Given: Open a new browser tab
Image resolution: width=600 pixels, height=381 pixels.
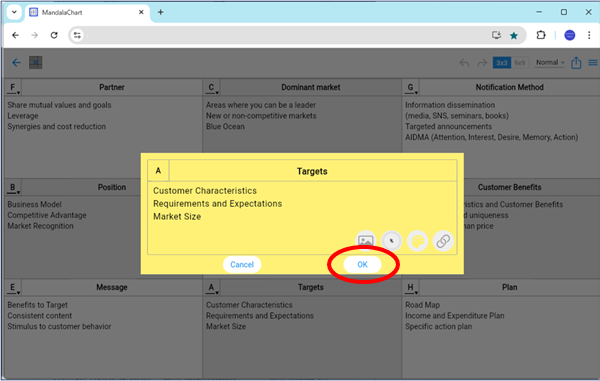Looking at the screenshot, I should pos(161,12).
